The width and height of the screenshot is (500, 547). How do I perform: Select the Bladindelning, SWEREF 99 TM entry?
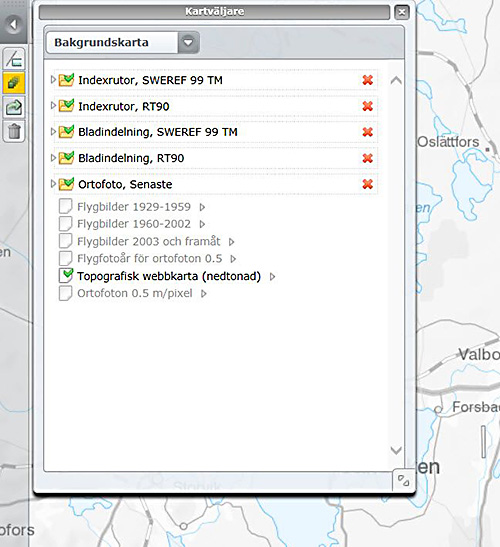[x=158, y=132]
